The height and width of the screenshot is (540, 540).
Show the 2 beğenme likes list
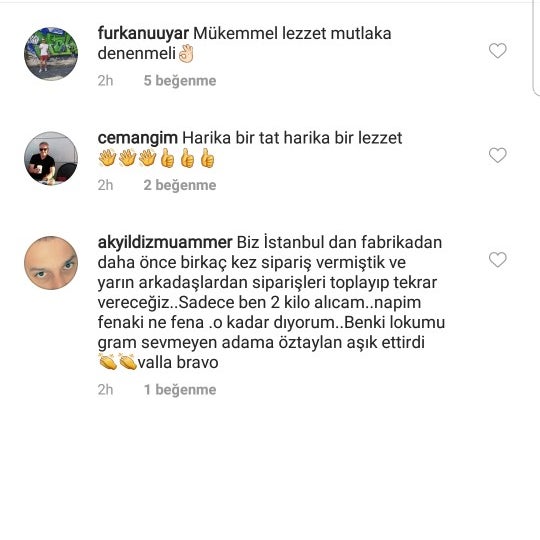(180, 185)
